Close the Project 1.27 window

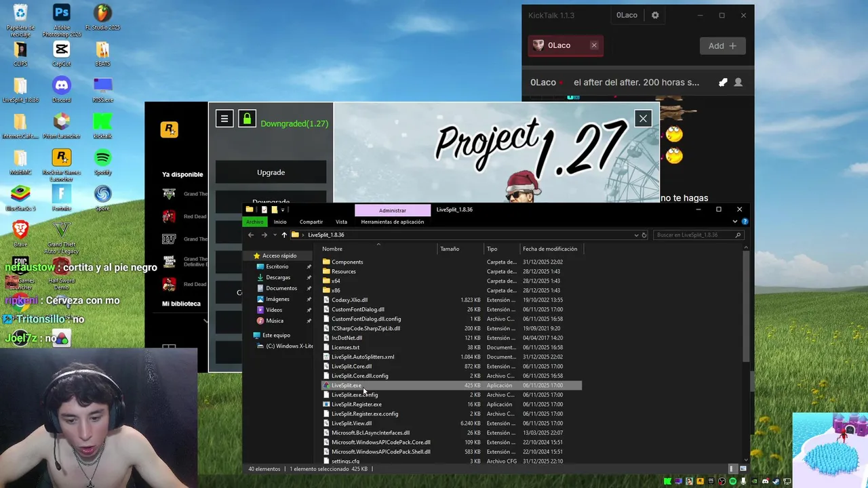(643, 119)
